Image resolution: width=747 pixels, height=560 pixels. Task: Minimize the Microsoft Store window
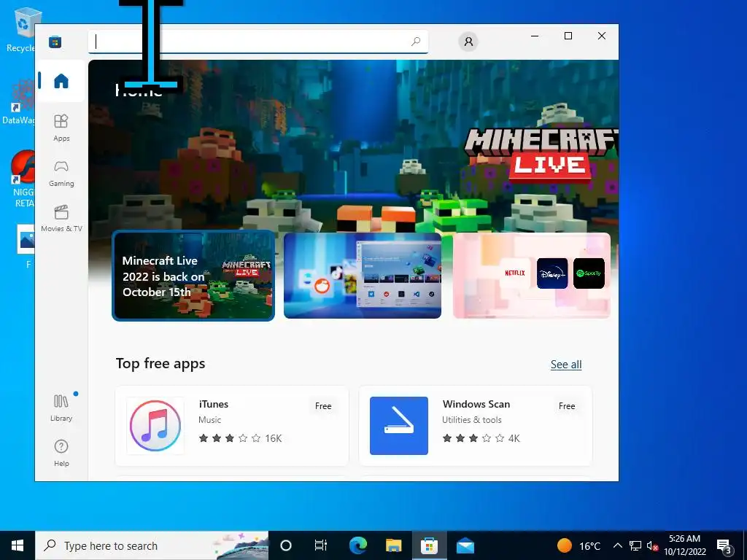535,36
